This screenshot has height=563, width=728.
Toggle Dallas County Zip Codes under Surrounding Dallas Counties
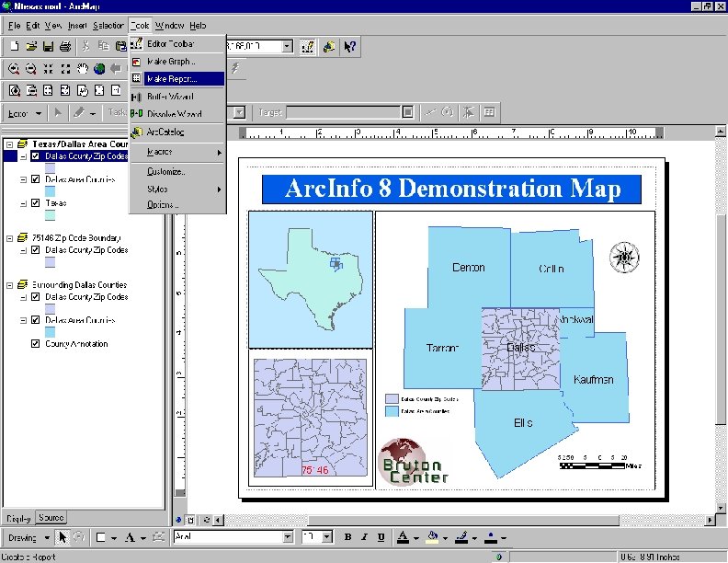(35, 297)
